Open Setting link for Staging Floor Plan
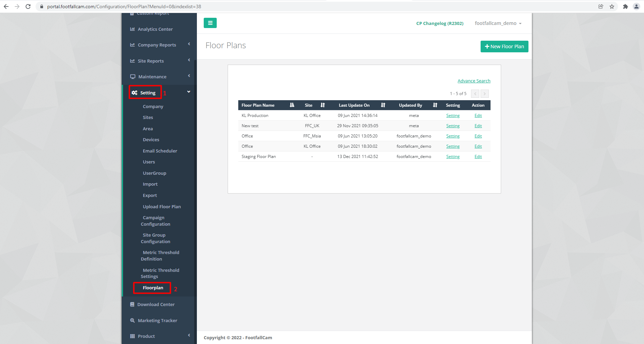The width and height of the screenshot is (644, 344). [453, 157]
